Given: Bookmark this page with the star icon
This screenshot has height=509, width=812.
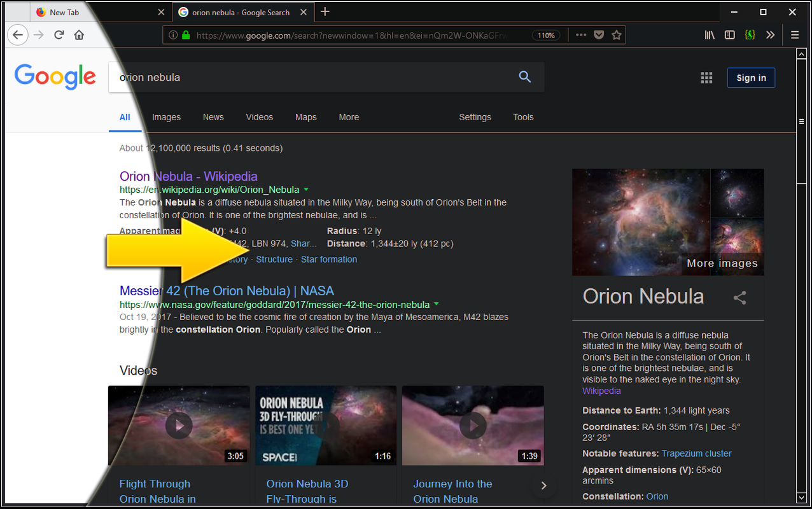Looking at the screenshot, I should 616,35.
